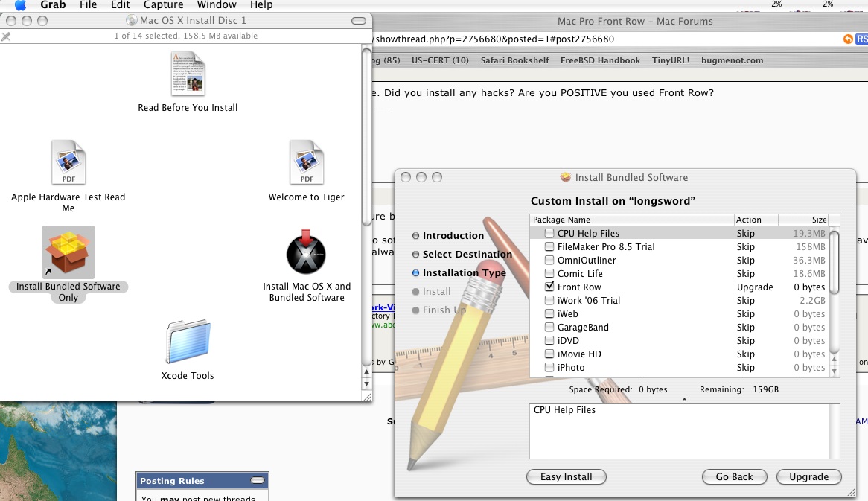The width and height of the screenshot is (868, 501).
Task: Select the Xcode Tools folder icon
Action: (x=188, y=341)
